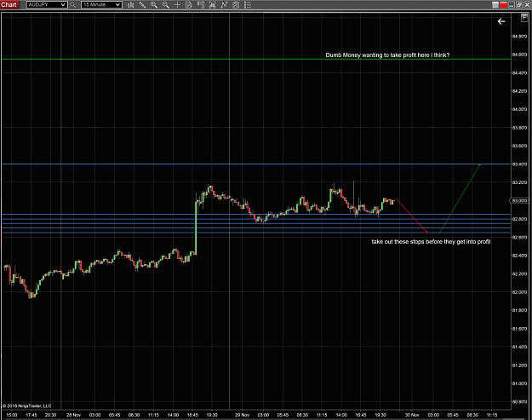Restore the chart window size
This screenshot has height=420, width=532.
click(519, 5)
